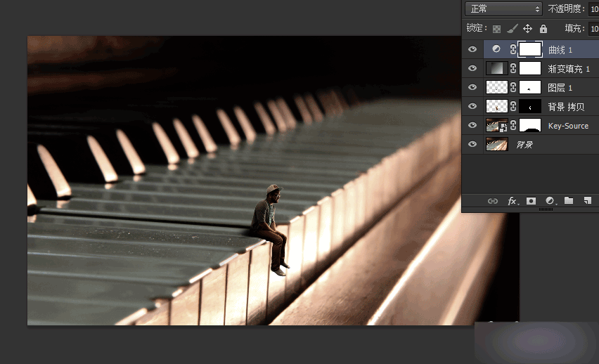Create new fill or adjustment layer icon

point(550,201)
